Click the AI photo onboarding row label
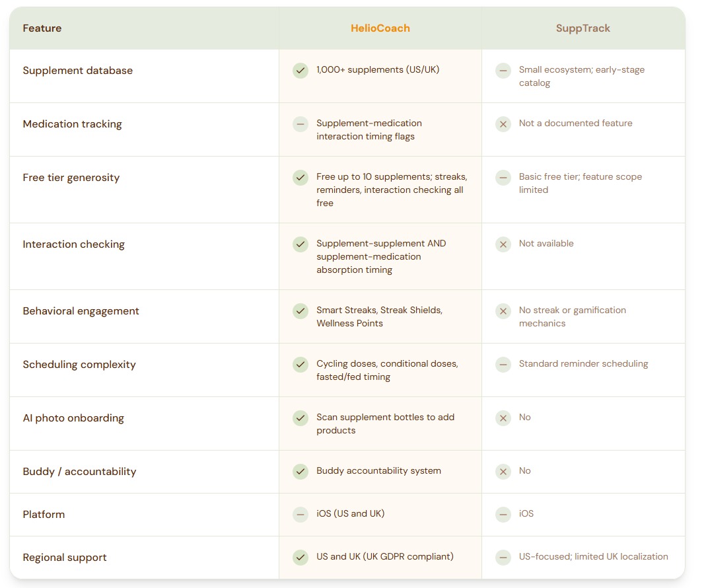This screenshot has height=588, width=708. pos(73,418)
